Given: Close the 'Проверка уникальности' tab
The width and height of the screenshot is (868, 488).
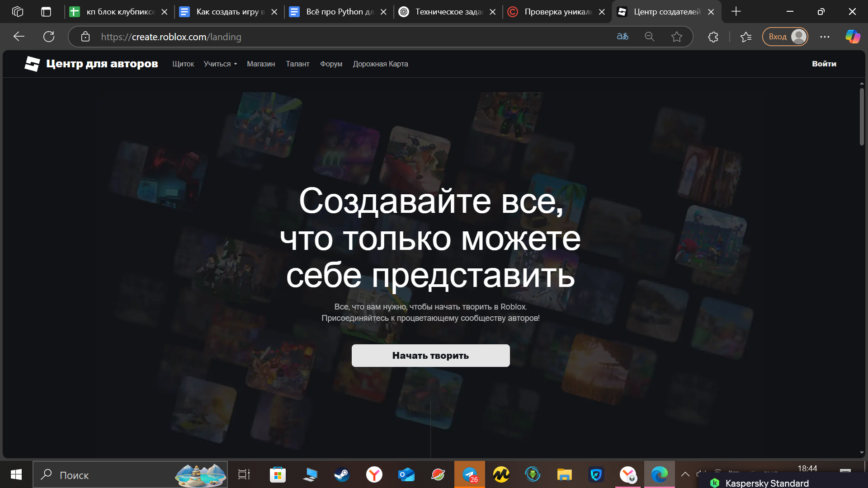Looking at the screenshot, I should pos(602,12).
